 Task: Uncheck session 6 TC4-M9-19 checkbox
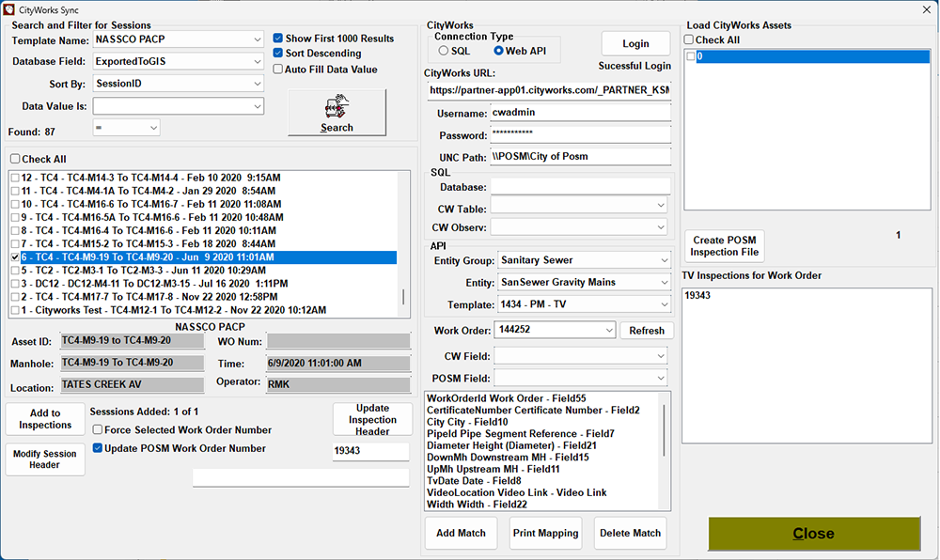coord(15,257)
